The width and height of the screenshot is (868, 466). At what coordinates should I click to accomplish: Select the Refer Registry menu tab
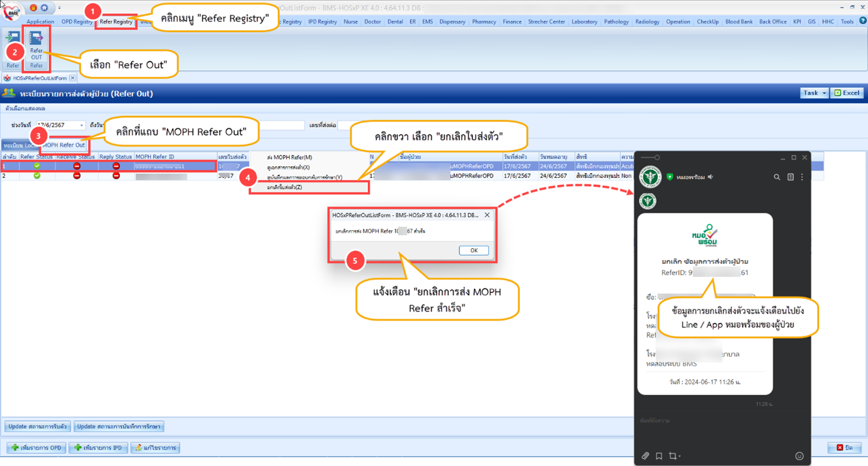pos(116,22)
